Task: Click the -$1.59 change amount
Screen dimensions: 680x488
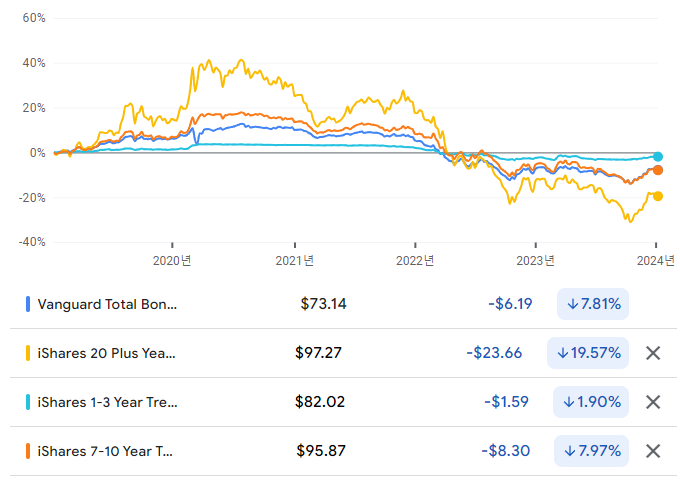Action: (x=506, y=402)
